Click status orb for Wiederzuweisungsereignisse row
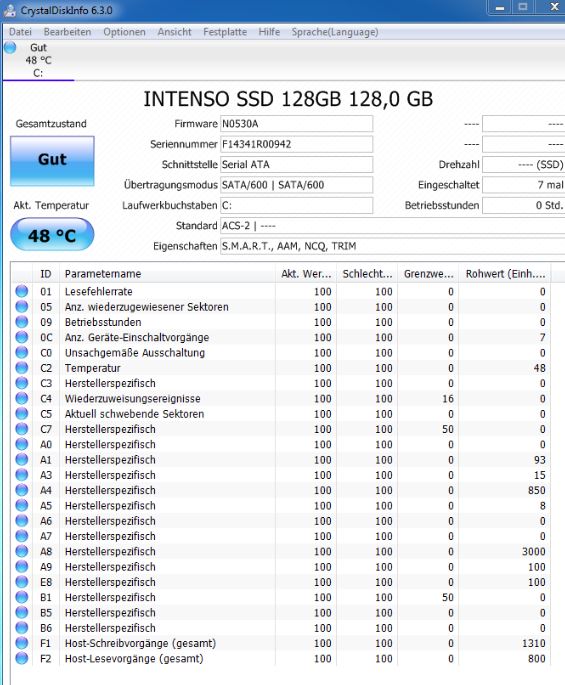 (21, 398)
